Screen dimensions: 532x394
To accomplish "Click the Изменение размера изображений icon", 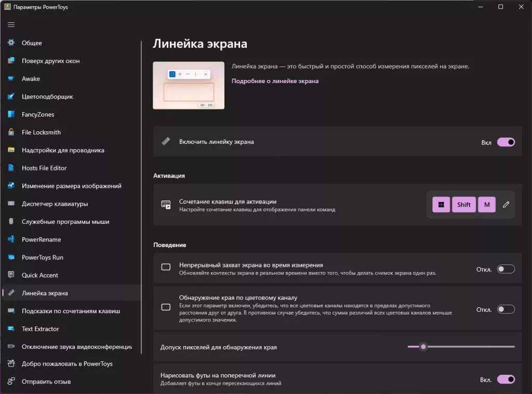I will coord(11,186).
